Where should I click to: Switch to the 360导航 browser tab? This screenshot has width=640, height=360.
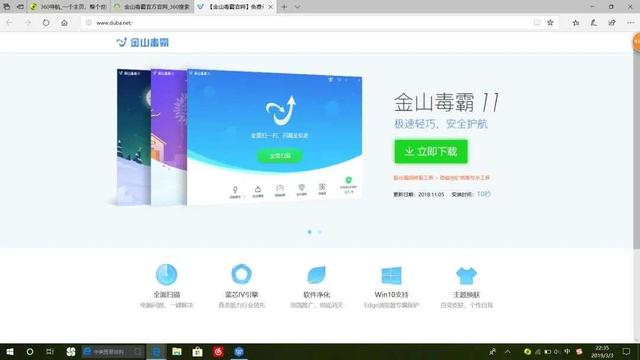point(68,7)
